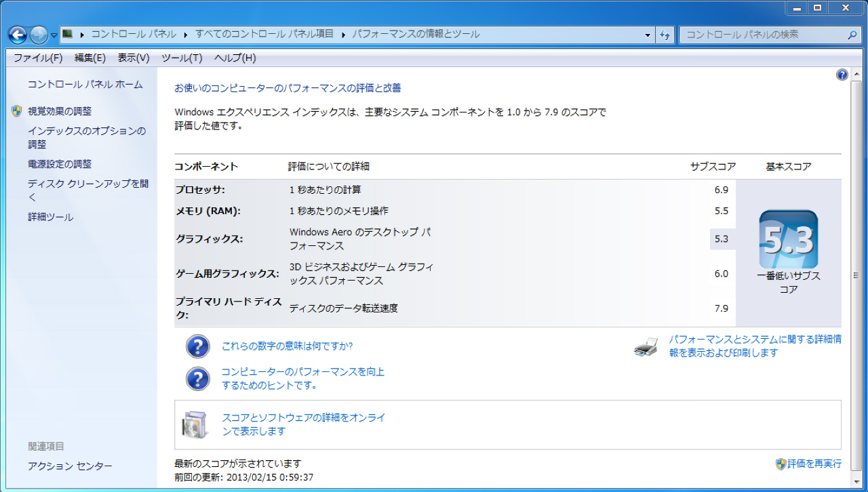868x492 pixels.
Task: Open the 表示(V) menu
Action: point(134,58)
